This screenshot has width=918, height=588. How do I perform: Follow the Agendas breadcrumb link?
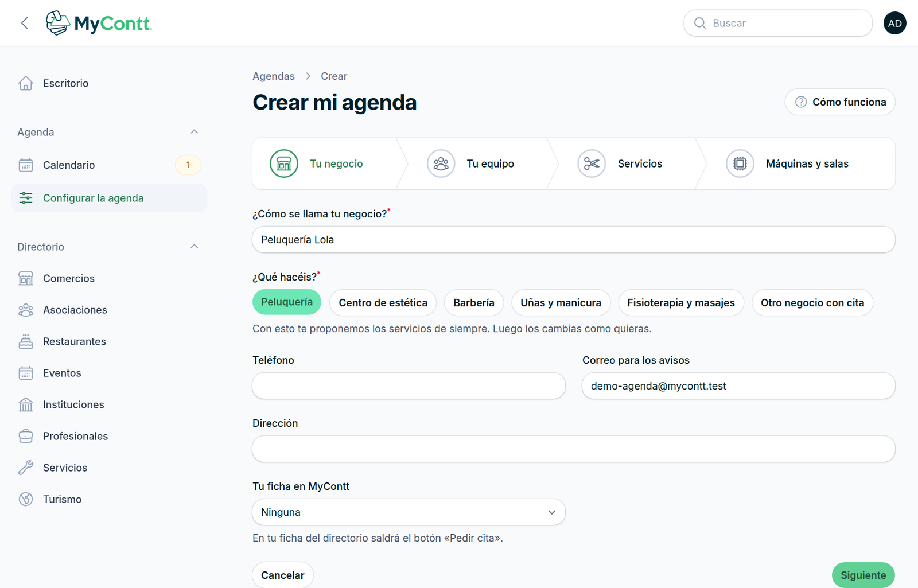[274, 76]
